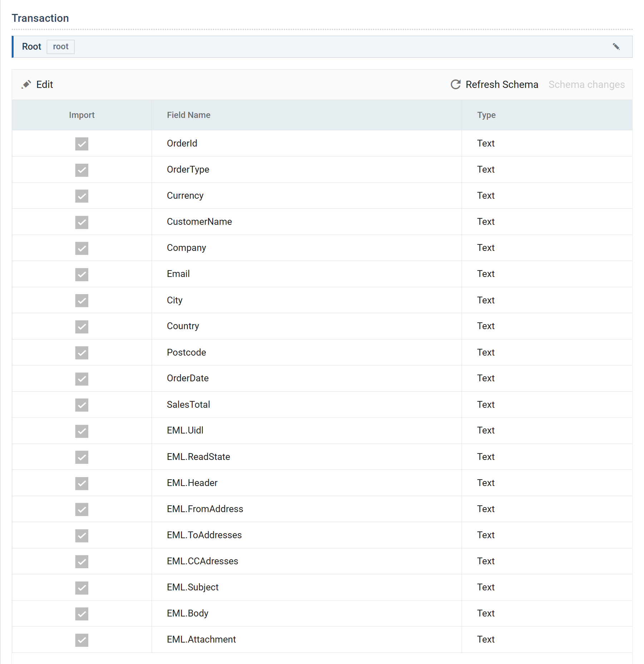Toggle the Import checkbox for Postcode

point(82,352)
